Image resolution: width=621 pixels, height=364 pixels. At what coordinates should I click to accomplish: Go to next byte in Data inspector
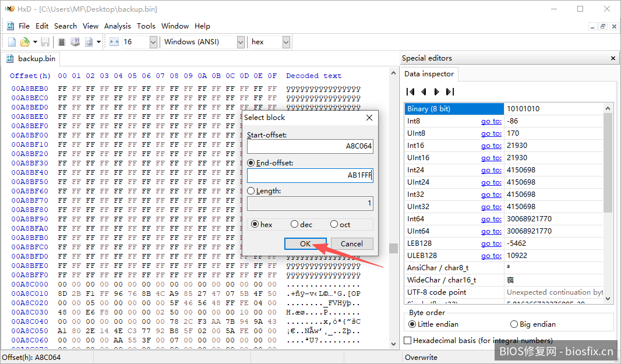click(436, 91)
